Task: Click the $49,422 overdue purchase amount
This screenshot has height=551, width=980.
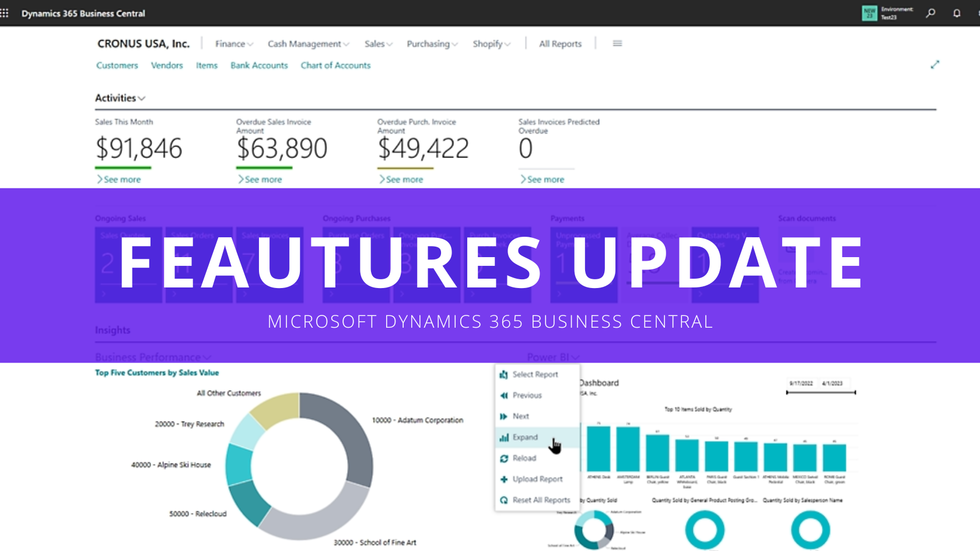Action: (x=423, y=149)
